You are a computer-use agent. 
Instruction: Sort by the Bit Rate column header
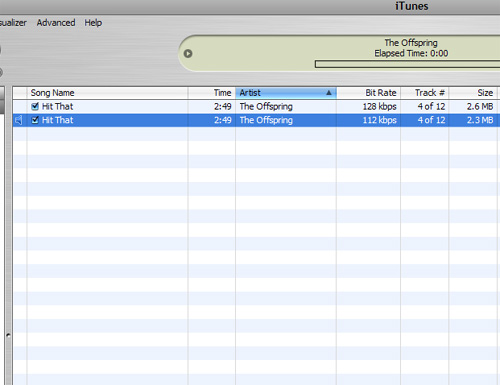point(368,93)
